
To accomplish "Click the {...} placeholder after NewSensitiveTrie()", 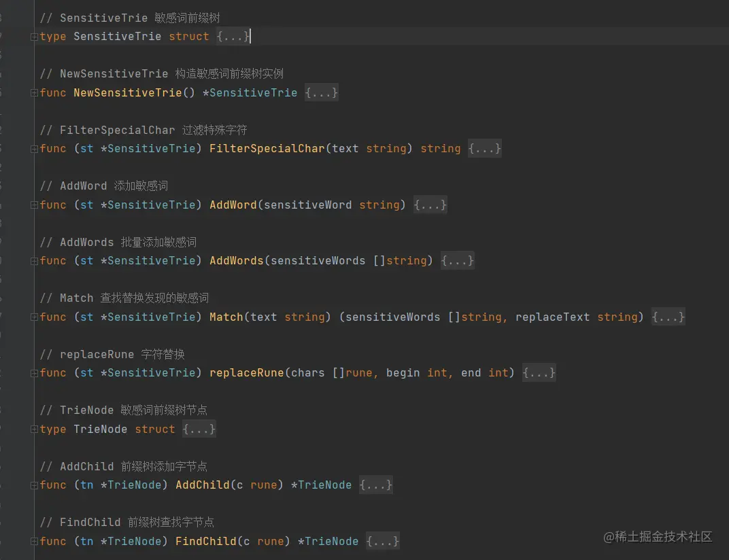I will click(x=321, y=92).
